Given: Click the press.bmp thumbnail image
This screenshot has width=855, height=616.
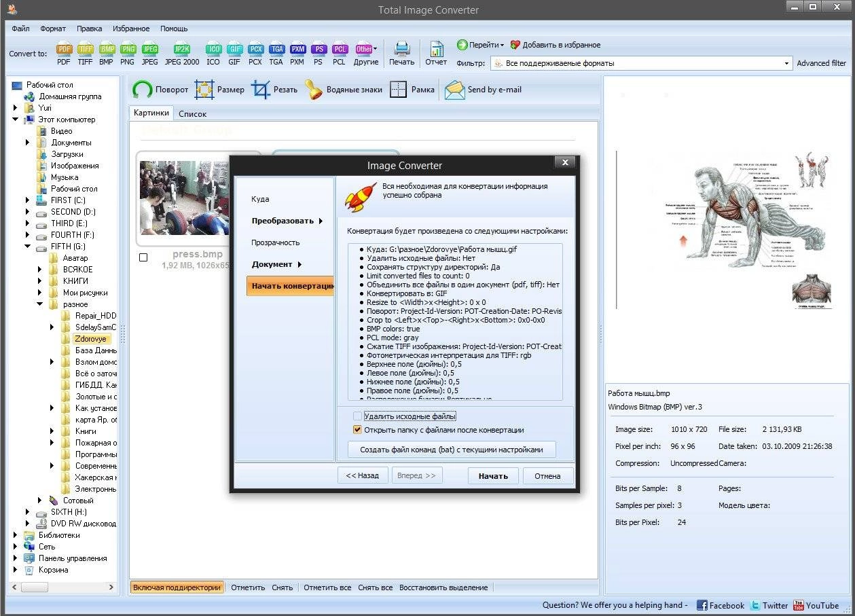Looking at the screenshot, I should [185, 198].
